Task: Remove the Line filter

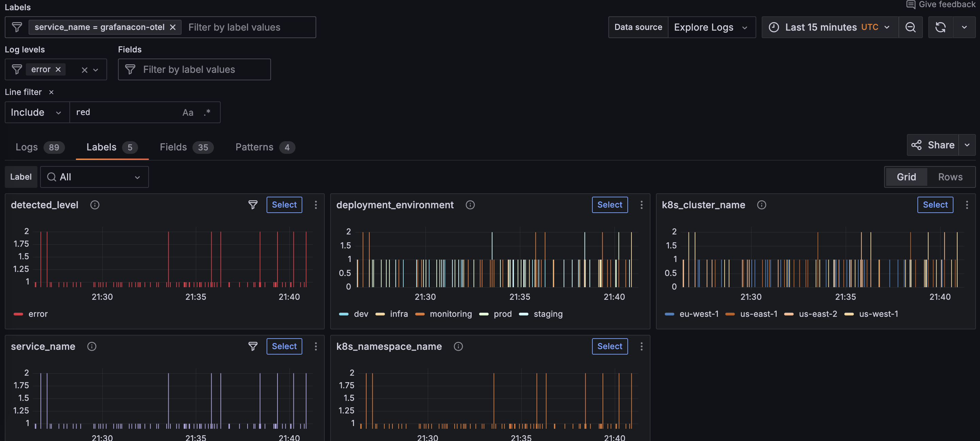Action: pos(51,92)
